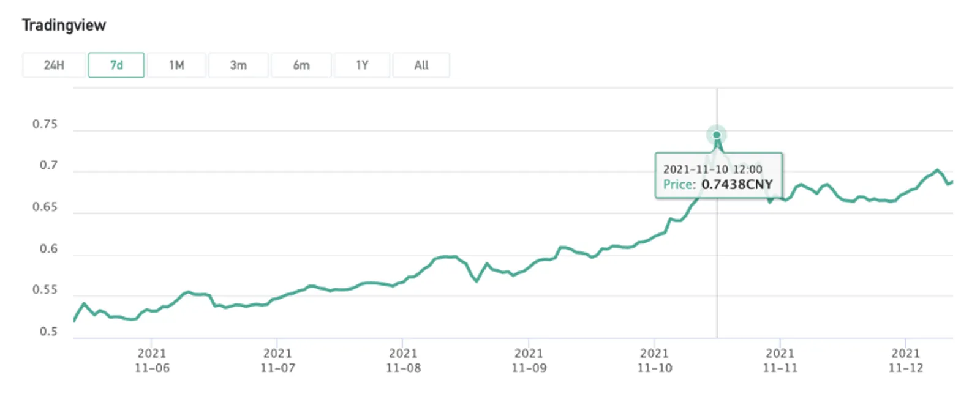Switch chart to 1M range
This screenshot has width=980, height=394.
[176, 65]
